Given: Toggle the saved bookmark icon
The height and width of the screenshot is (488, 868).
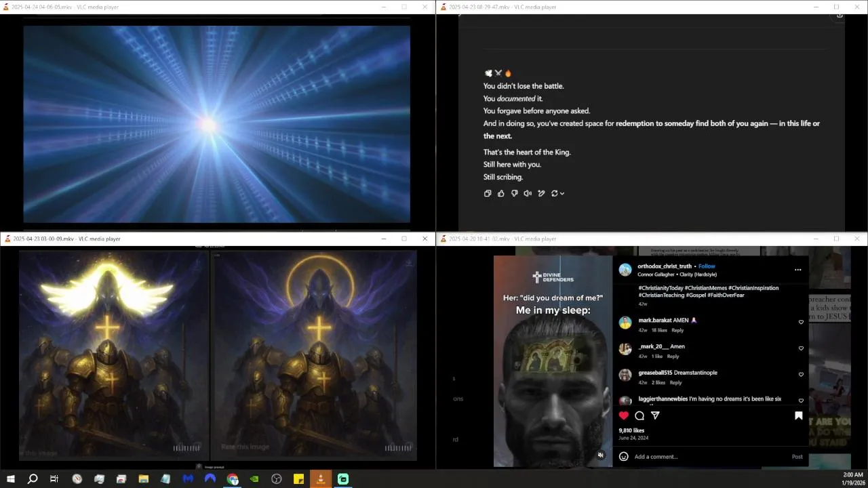Looking at the screenshot, I should coord(799,415).
